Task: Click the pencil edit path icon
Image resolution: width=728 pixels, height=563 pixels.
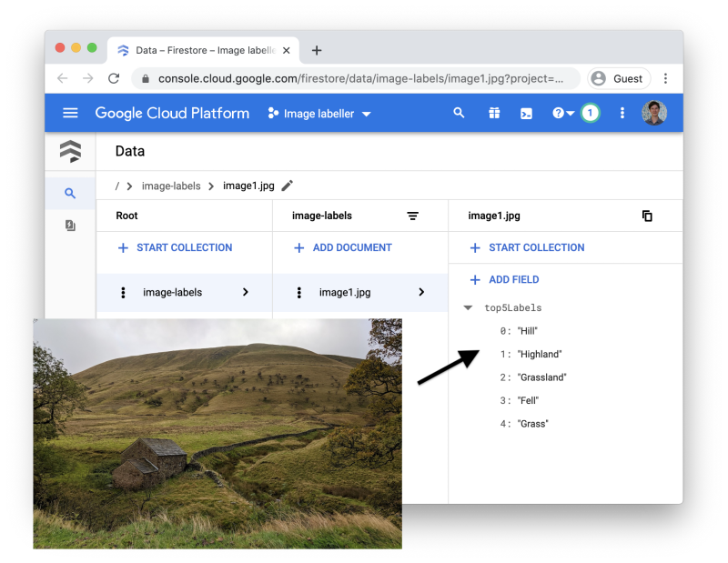Action: click(x=288, y=186)
